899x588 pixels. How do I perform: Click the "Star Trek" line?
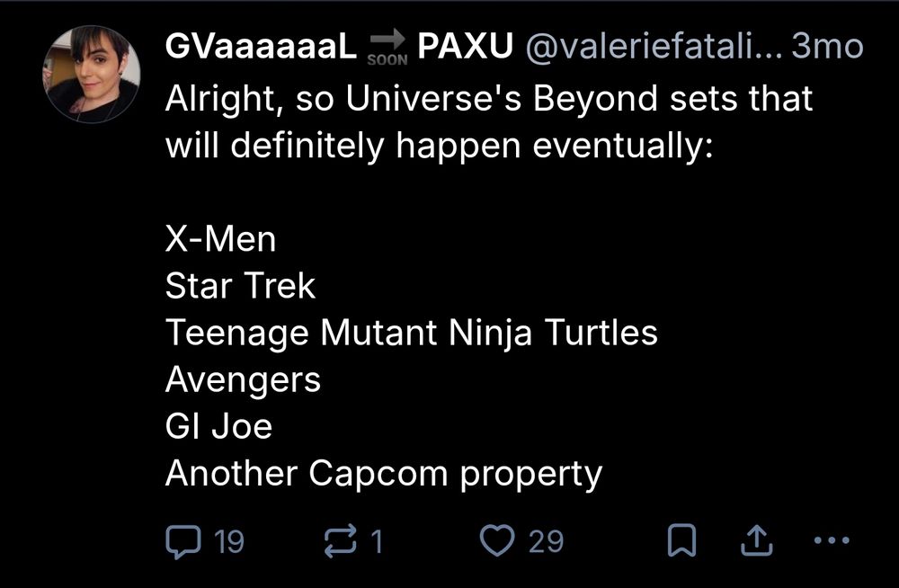240,287
